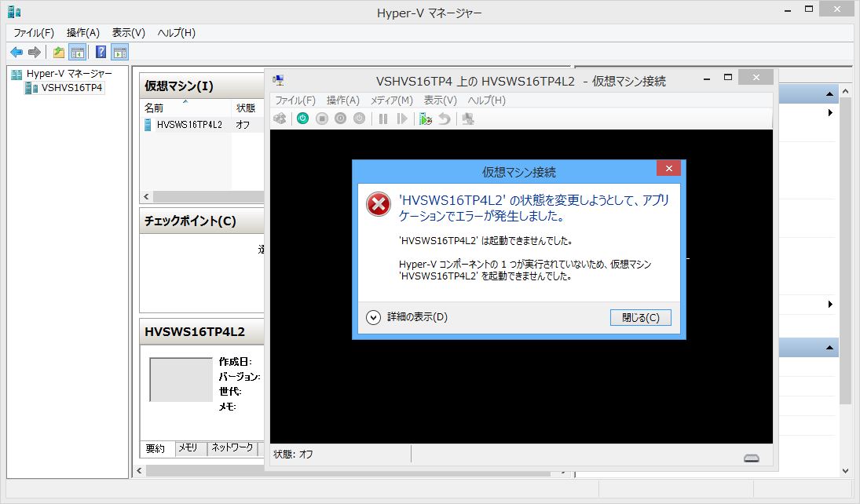Open 操作(A) menu in Hyper-V Manager

click(x=82, y=33)
